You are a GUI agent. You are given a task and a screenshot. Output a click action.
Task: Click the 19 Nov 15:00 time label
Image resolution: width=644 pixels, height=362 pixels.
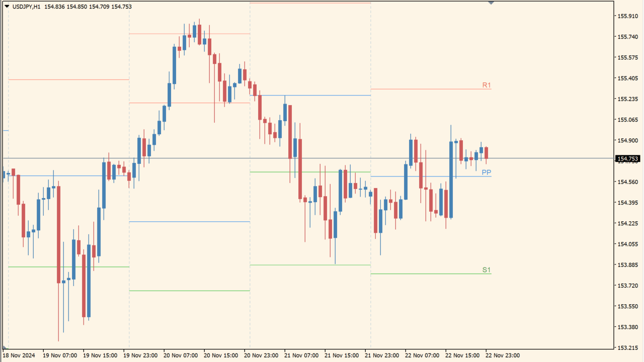click(x=100, y=355)
